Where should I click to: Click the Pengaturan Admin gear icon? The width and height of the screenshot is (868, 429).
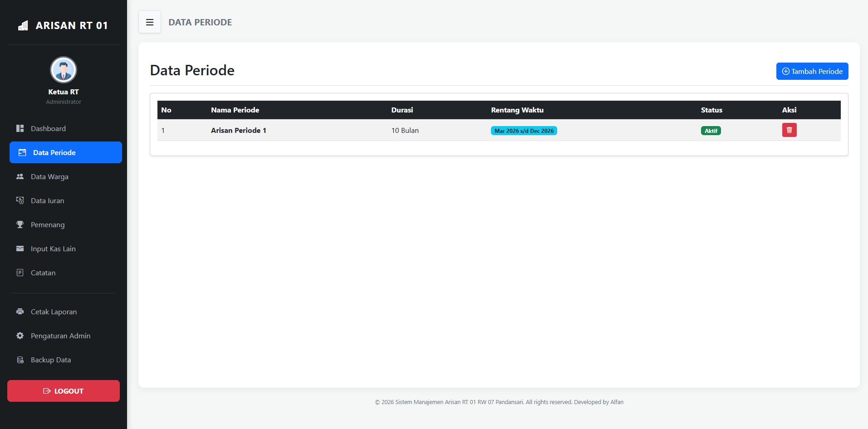point(20,336)
